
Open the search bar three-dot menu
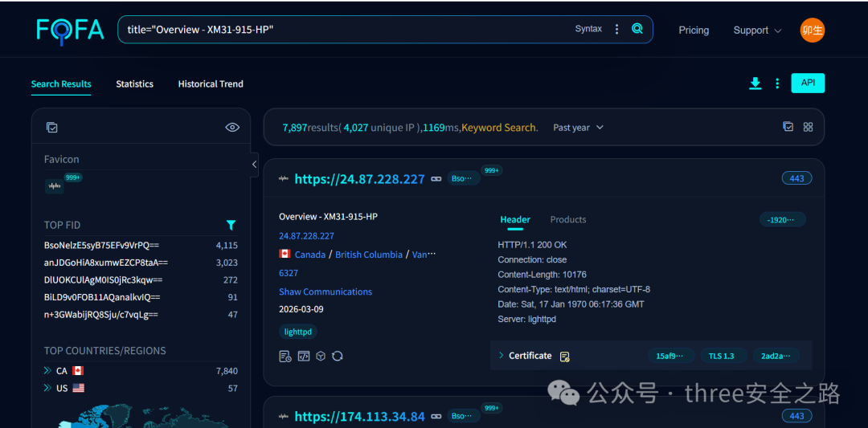tap(616, 29)
